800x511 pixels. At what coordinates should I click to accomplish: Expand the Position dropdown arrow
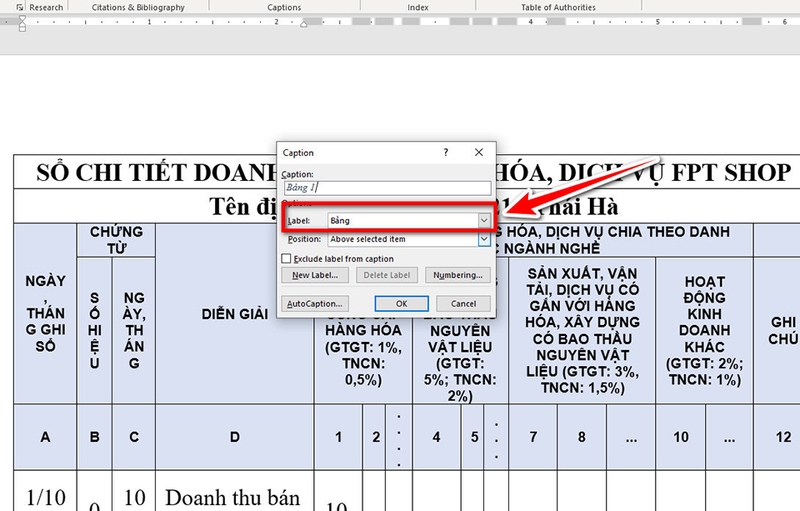[x=484, y=239]
